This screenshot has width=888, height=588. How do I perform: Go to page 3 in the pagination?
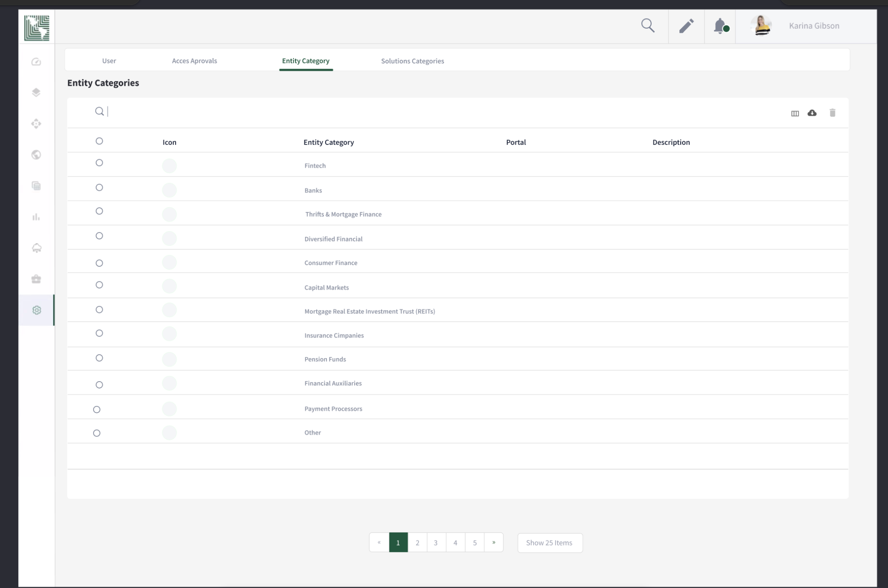pos(436,542)
